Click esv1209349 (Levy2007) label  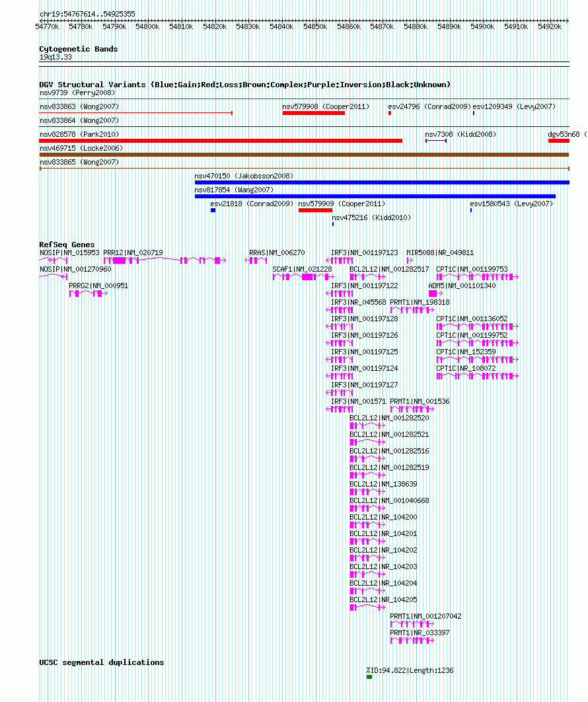pos(514,106)
